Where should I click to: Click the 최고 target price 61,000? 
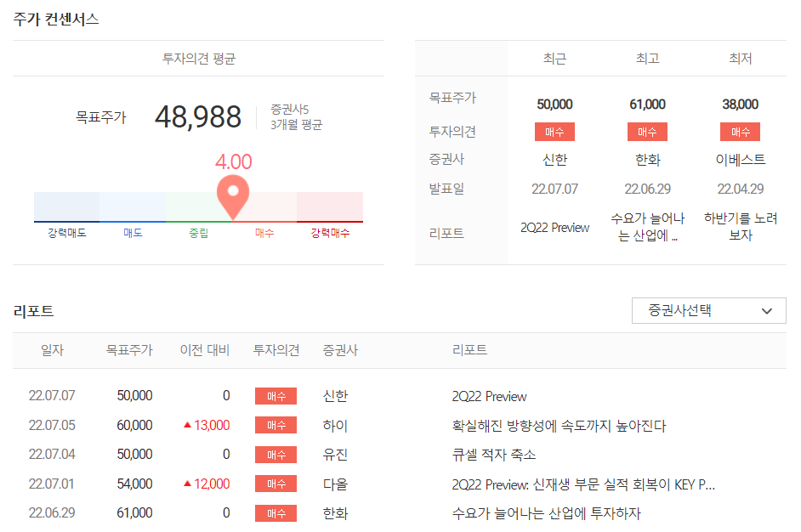[647, 105]
